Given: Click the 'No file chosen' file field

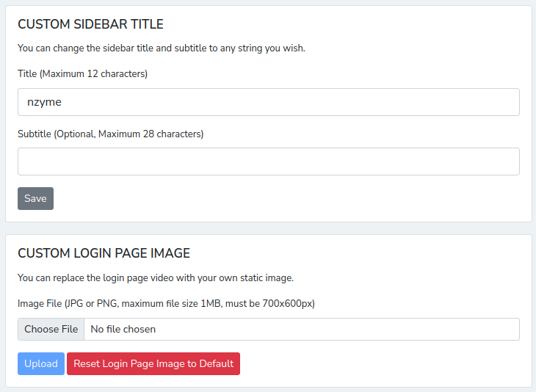Looking at the screenshot, I should pyautogui.click(x=301, y=329).
